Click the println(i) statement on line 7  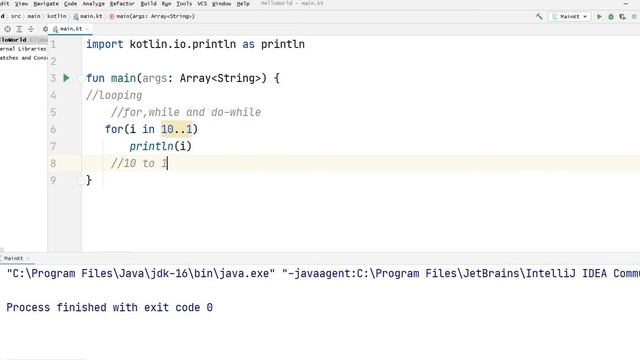(x=160, y=146)
